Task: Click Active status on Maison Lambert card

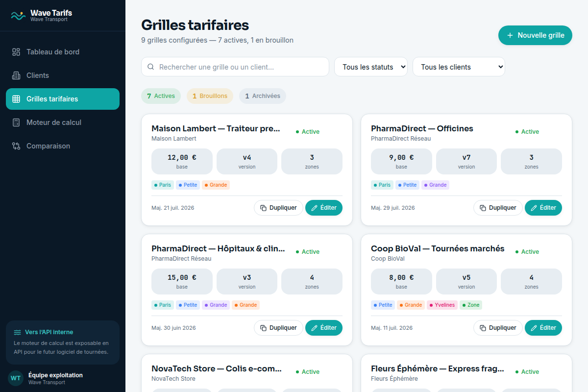Action: [x=308, y=132]
